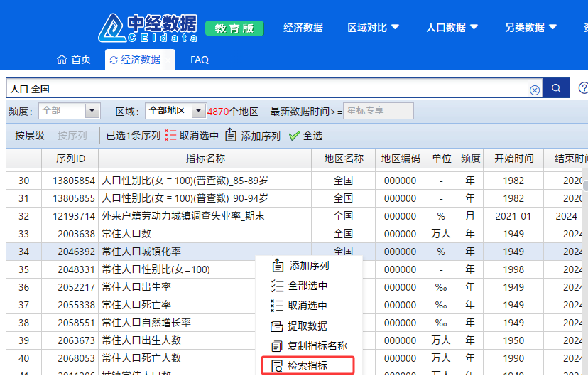Expand the 区域对比 menu
Screen dimensions: 588x376
pos(373,28)
